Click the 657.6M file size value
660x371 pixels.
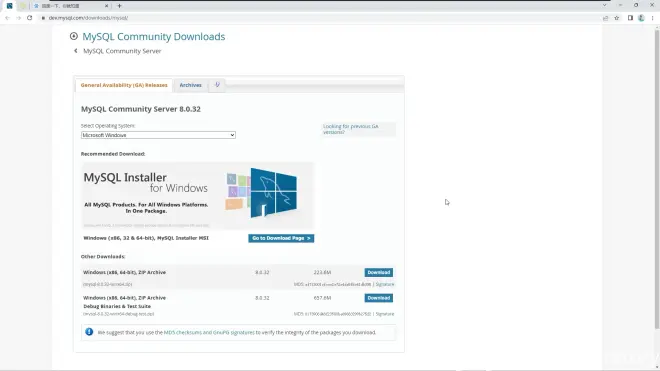[322, 298]
